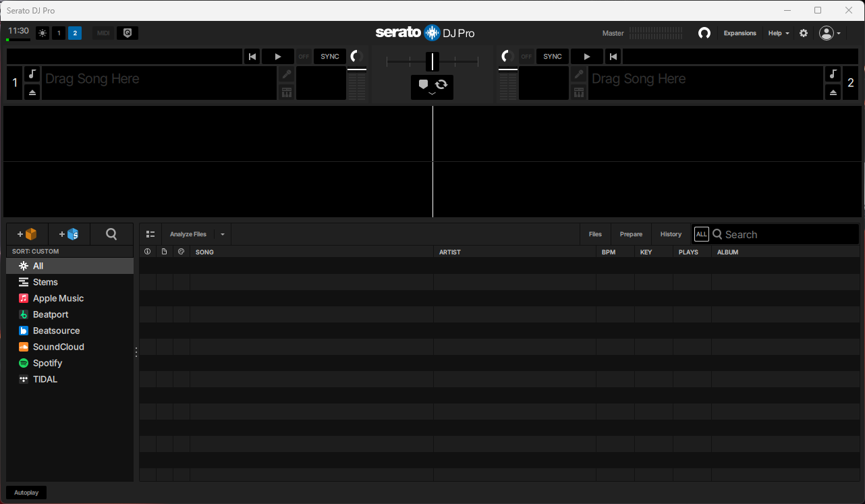Add a new smart crate
This screenshot has height=504, width=865.
point(69,234)
